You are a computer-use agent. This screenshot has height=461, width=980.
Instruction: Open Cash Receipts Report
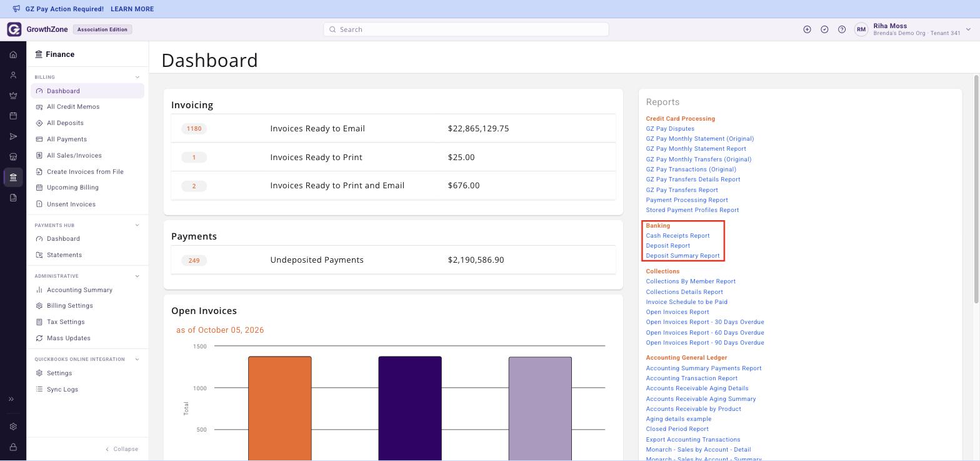click(x=677, y=236)
